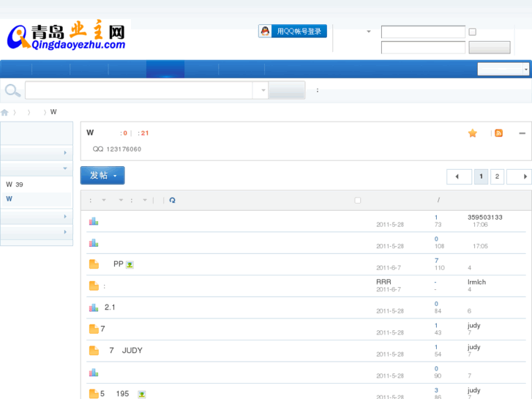Click the folder icon in row with 43 views
This screenshot has width=532, height=399.
tap(94, 329)
